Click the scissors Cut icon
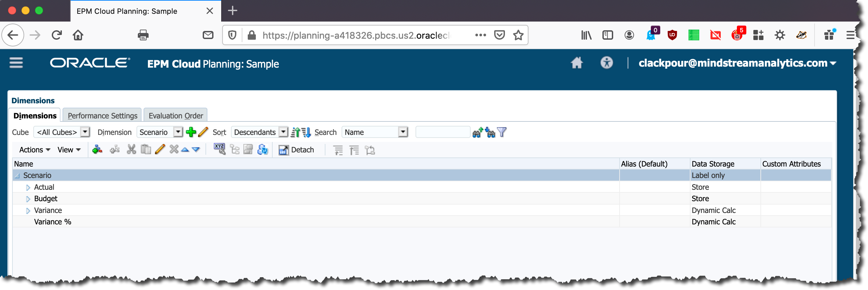This screenshot has width=868, height=290. (131, 150)
